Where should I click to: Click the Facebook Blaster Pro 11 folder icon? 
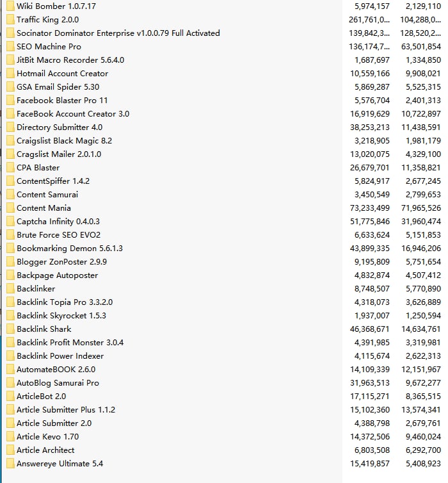point(10,100)
